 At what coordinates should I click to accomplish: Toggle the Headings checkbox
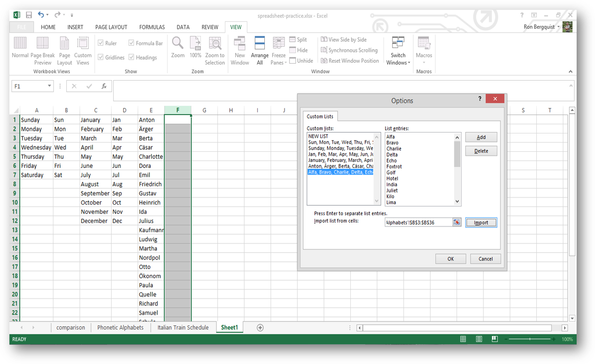131,58
